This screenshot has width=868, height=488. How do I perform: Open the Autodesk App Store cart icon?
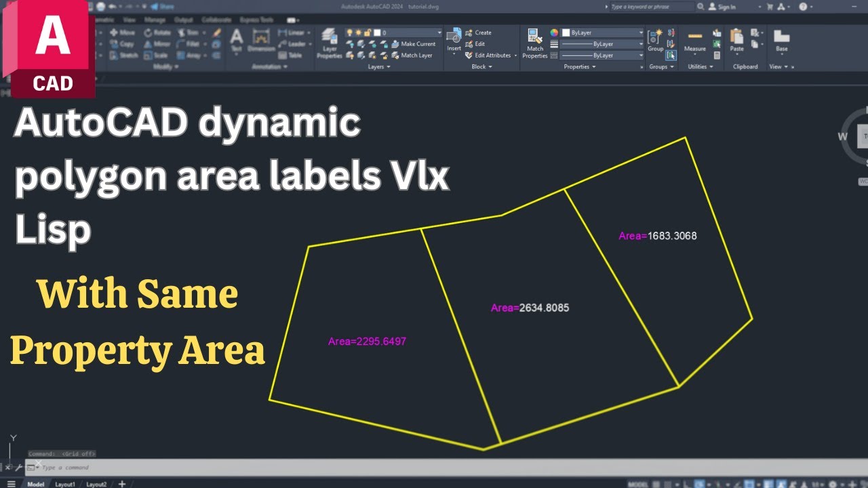tap(770, 6)
